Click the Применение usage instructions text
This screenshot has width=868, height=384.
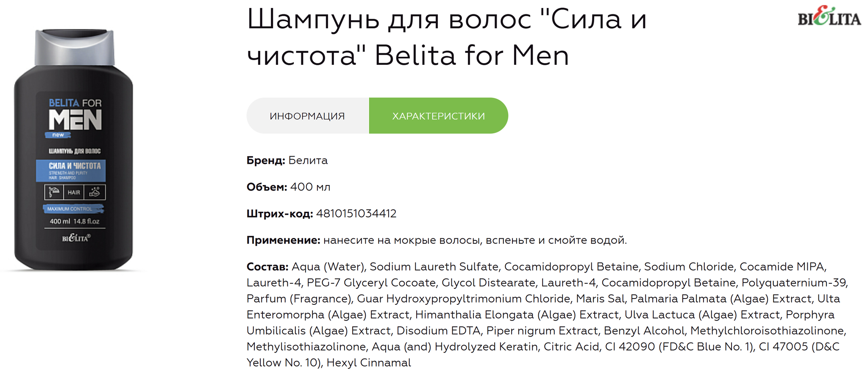tap(475, 240)
